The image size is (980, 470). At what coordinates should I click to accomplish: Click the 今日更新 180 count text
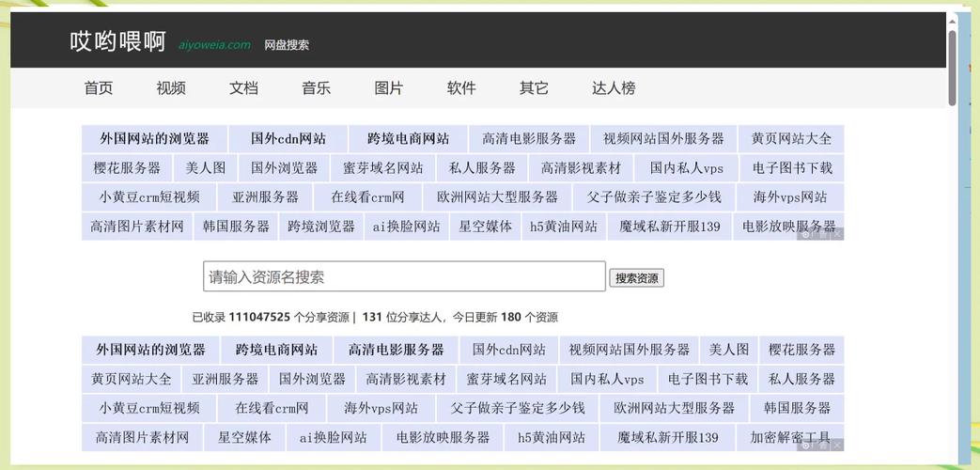[487, 318]
